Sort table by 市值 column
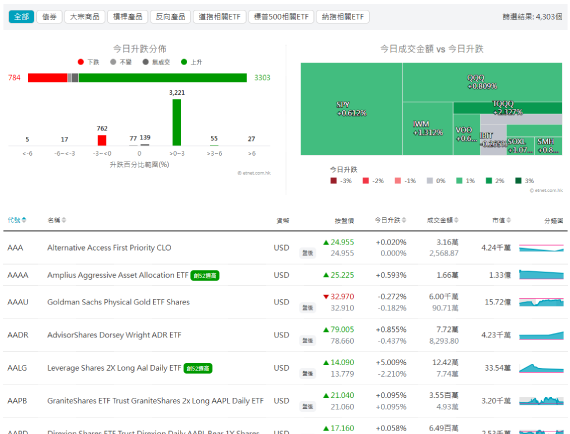 coord(501,220)
